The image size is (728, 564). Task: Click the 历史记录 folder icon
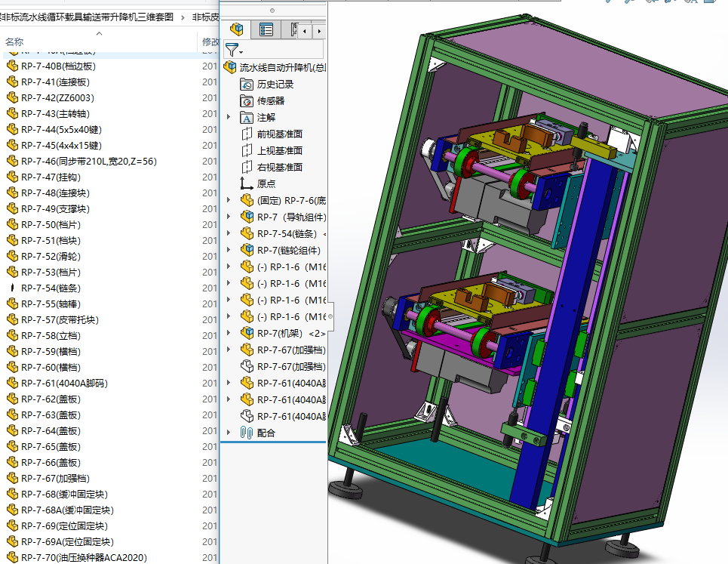[x=247, y=85]
